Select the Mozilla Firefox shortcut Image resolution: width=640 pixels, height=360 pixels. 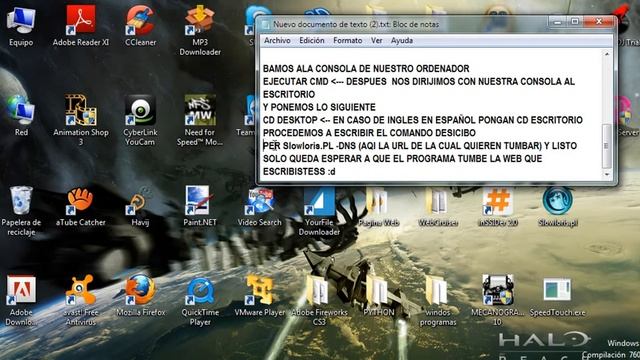click(x=140, y=296)
